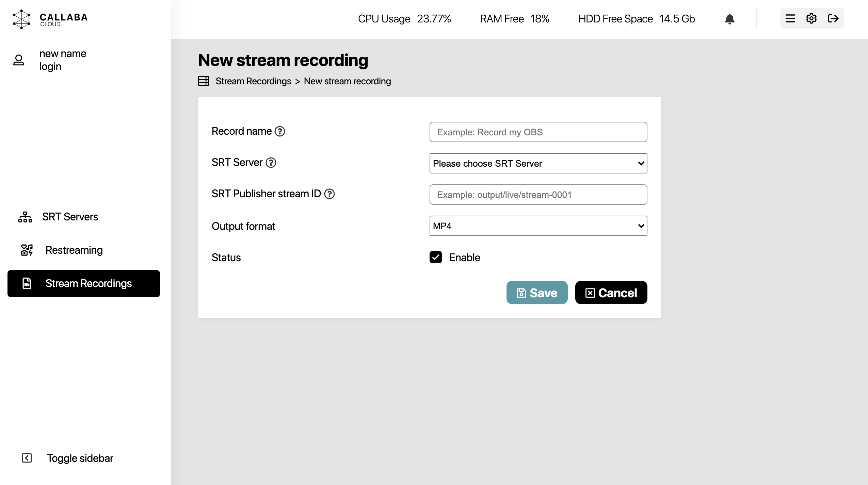This screenshot has width=868, height=485.
Task: Disable the Status Enable checkbox
Action: tap(435, 257)
